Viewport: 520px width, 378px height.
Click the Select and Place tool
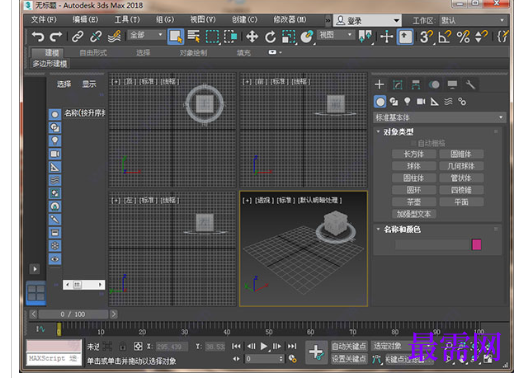point(307,37)
